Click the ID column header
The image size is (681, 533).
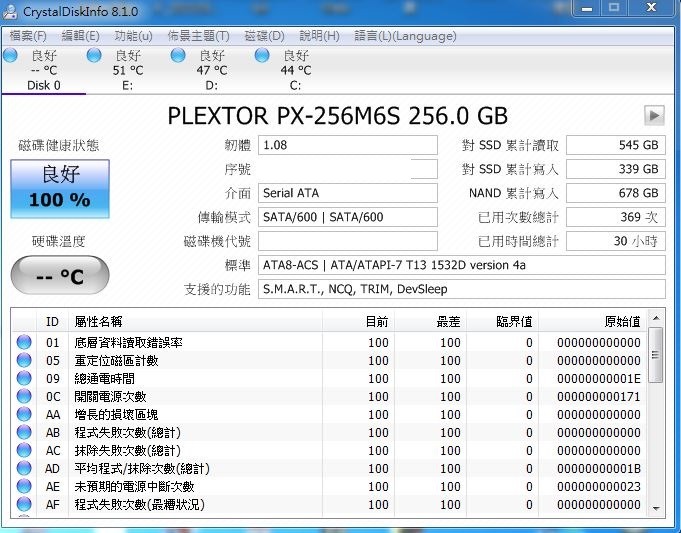[x=52, y=321]
